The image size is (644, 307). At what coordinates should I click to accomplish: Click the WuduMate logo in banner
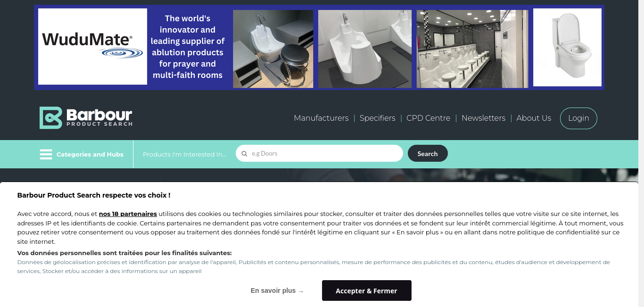pos(92,46)
